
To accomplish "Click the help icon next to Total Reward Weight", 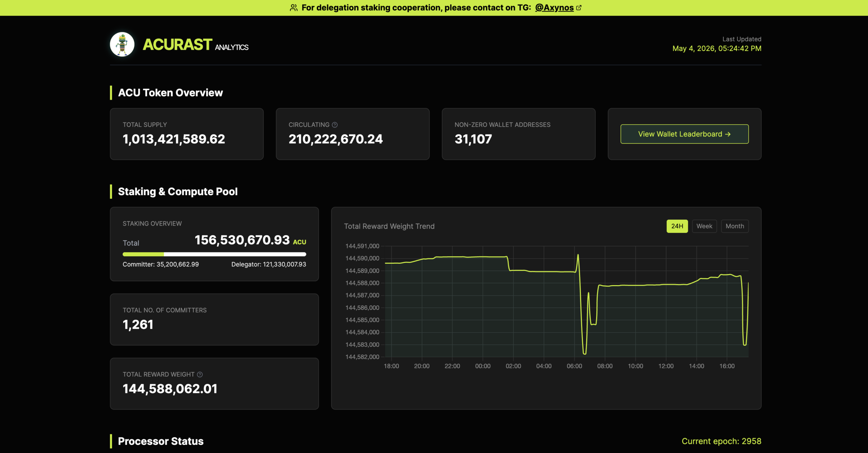I will (x=200, y=375).
